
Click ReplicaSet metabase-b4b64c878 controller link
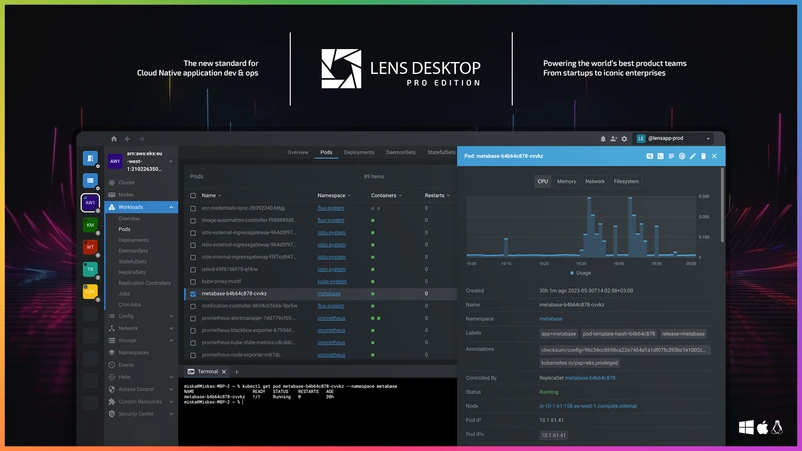pyautogui.click(x=590, y=378)
